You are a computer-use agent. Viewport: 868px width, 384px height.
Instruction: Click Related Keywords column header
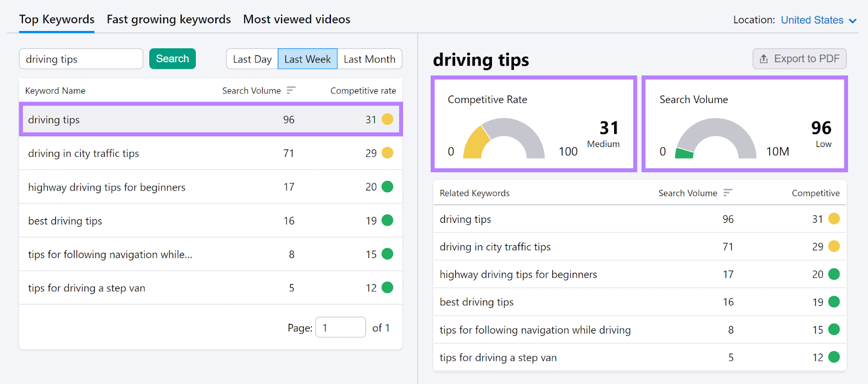(x=475, y=193)
